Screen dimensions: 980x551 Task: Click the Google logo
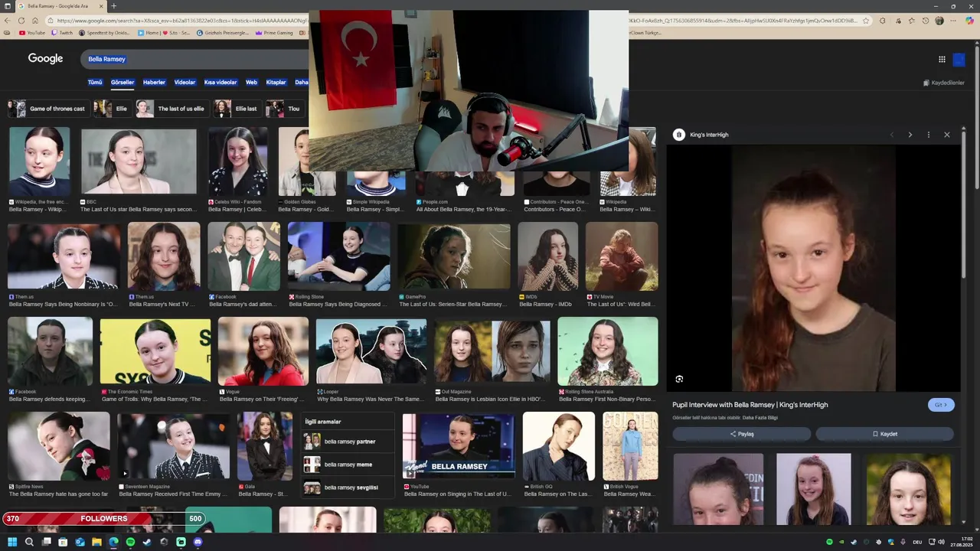(45, 59)
